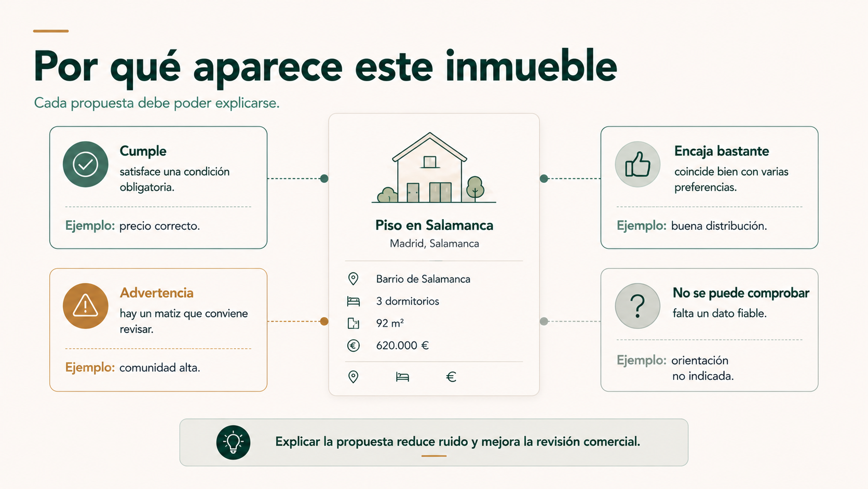Click the floor plan icon beside 92 m²

[x=353, y=323]
